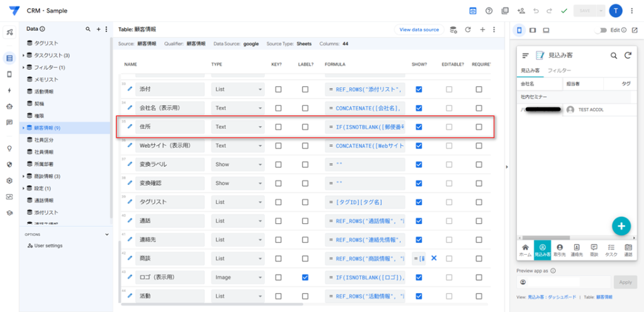
Task: Toggle the Edit switch in preview panel
Action: tap(603, 30)
